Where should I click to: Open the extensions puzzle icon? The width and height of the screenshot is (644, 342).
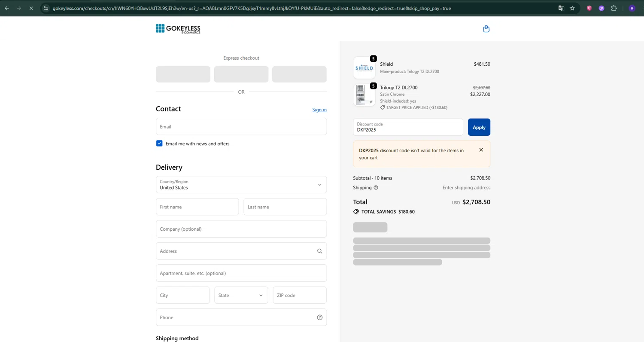pos(614,8)
